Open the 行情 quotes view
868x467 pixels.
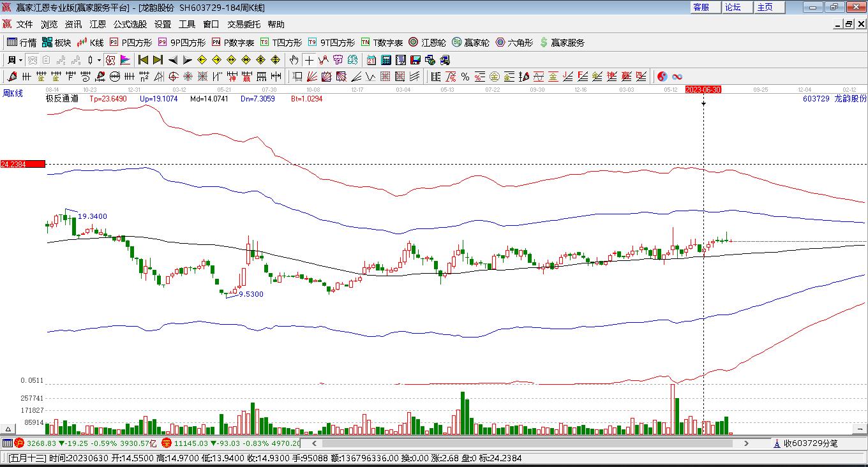22,43
